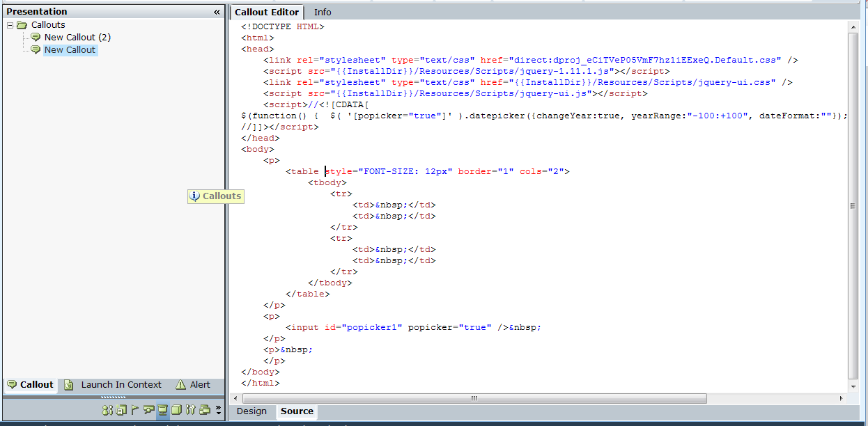Viewport: 868px width, 426px height.
Task: Click the horizontal scrollbar thumb in editor
Action: click(x=474, y=398)
